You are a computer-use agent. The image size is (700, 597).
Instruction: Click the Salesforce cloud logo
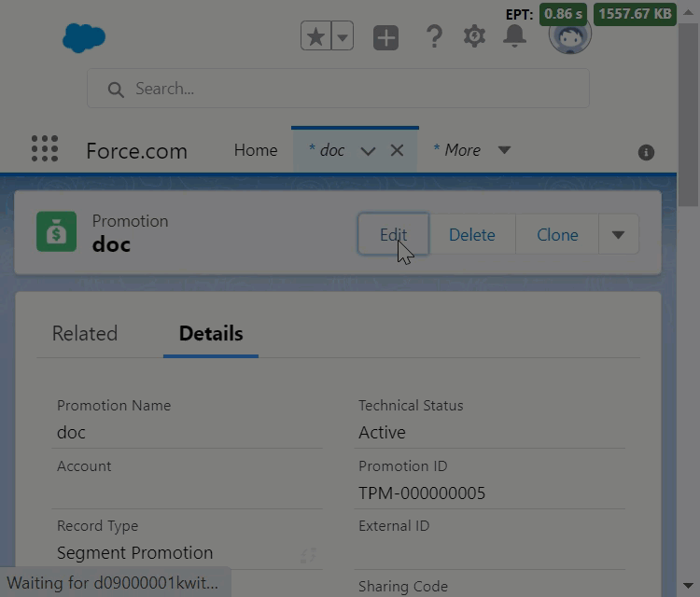pyautogui.click(x=84, y=38)
